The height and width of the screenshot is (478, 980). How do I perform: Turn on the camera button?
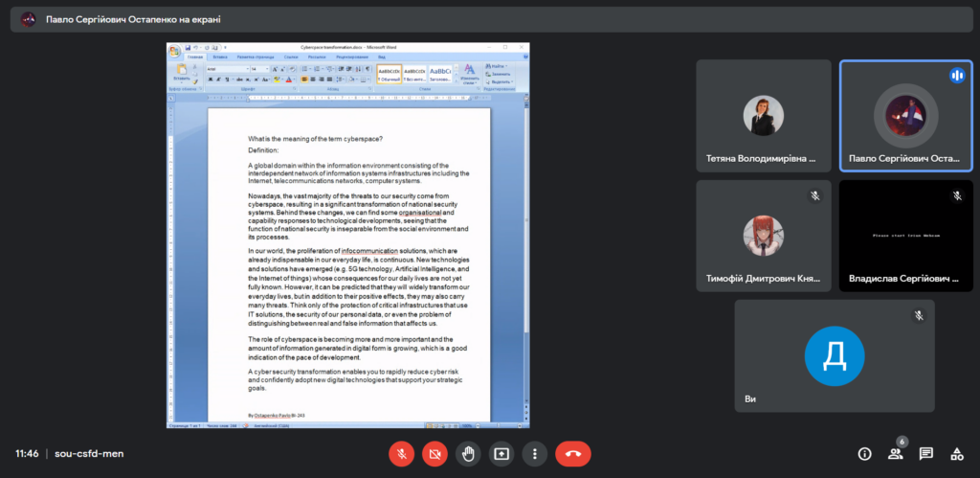coord(434,453)
